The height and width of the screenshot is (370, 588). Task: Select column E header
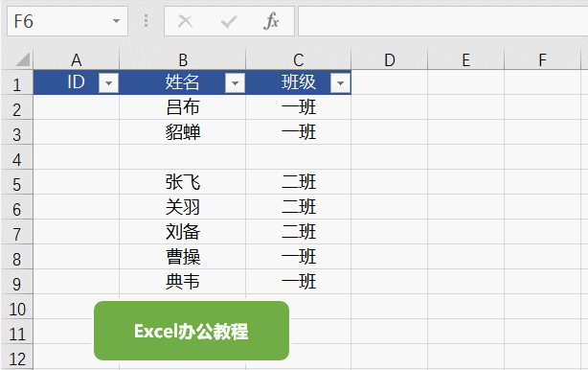click(x=466, y=59)
